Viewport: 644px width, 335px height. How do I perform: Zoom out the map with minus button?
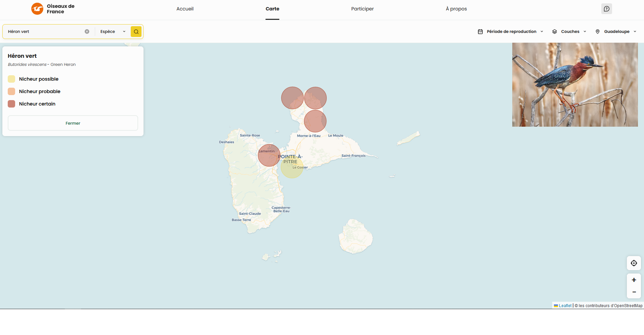coord(634,292)
